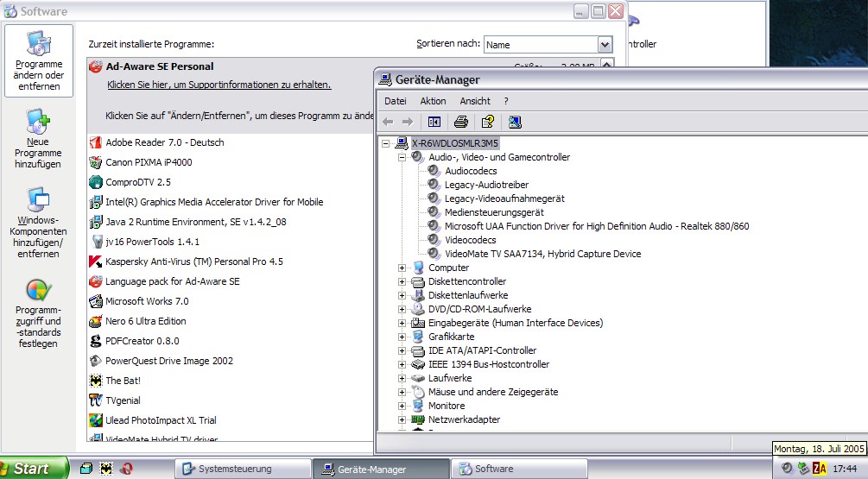Select Legacy-Videoaufnahmegerät device
Image resolution: width=868 pixels, height=479 pixels.
[x=504, y=199]
